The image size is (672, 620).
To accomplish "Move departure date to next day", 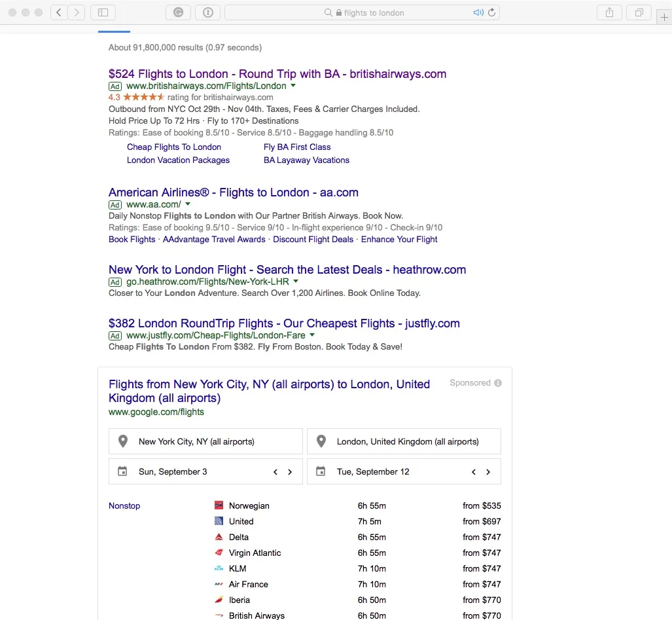I will (290, 471).
